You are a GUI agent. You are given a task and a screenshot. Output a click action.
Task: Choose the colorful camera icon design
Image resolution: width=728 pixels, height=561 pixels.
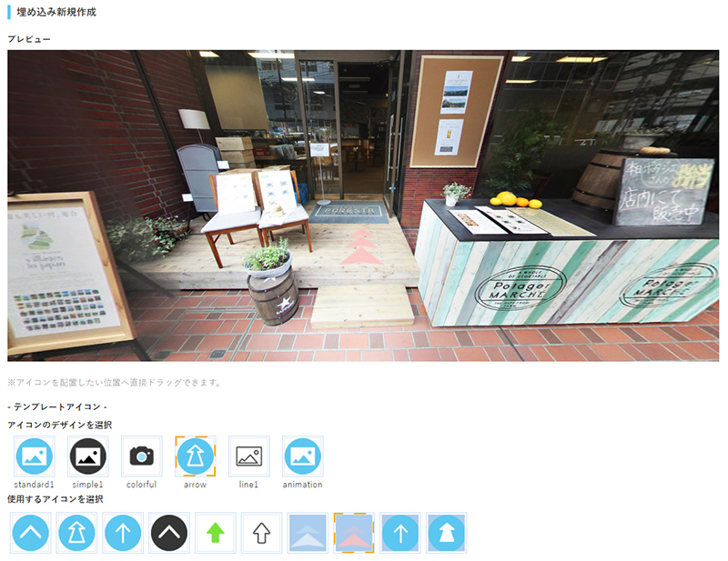(x=141, y=456)
